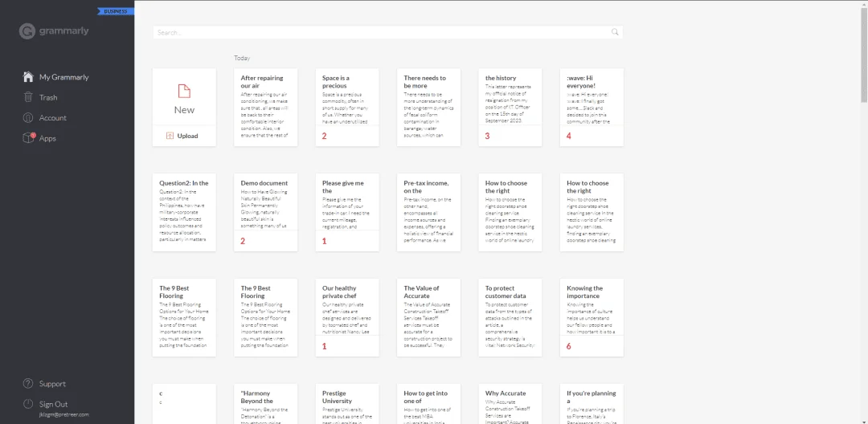Click the Grammarly logo icon
The width and height of the screenshot is (868, 424).
pos(27,31)
